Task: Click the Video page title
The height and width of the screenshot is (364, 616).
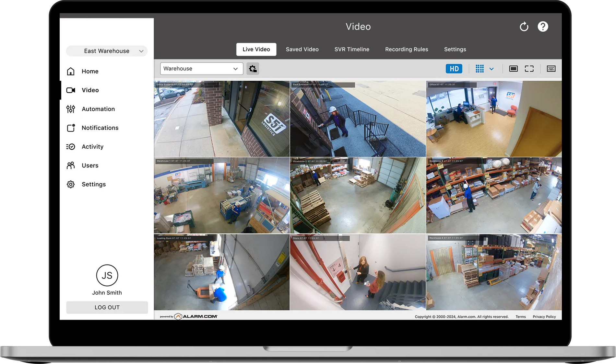Action: [358, 27]
